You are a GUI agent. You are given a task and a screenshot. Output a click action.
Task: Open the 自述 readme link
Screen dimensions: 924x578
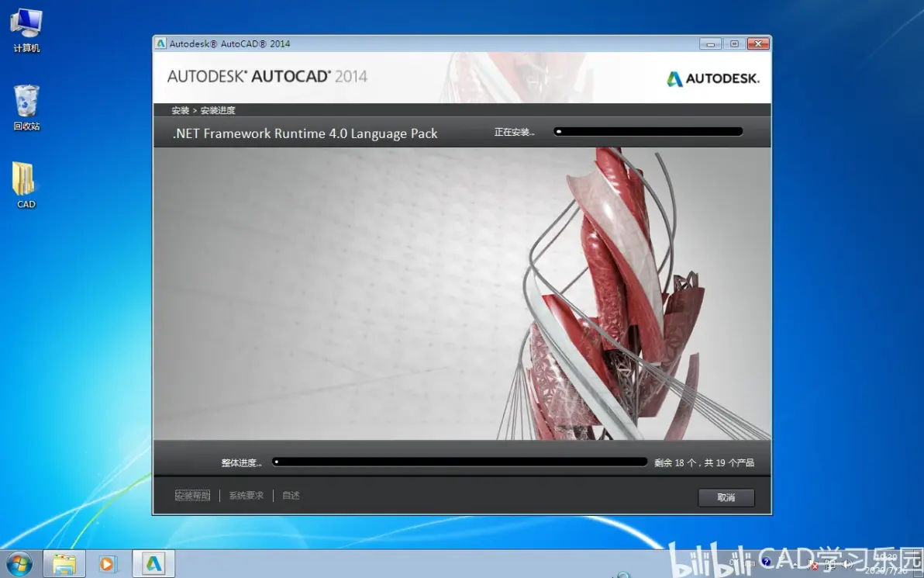(291, 496)
